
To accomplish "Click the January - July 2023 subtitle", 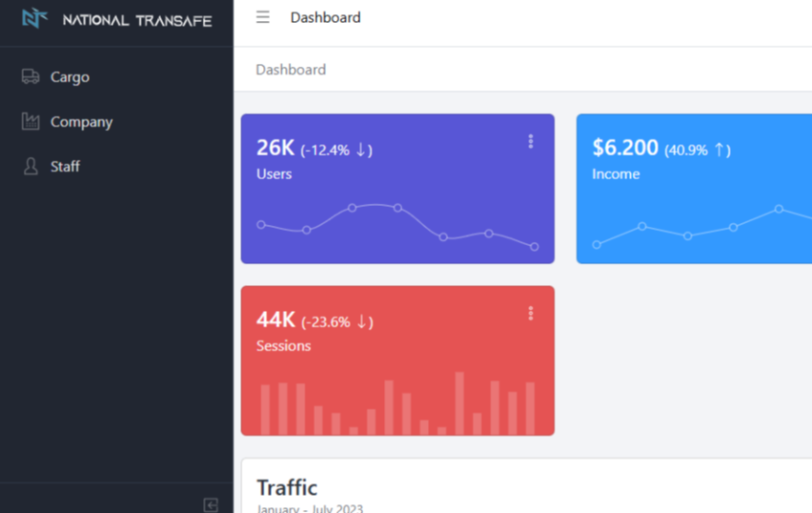I will (x=309, y=508).
